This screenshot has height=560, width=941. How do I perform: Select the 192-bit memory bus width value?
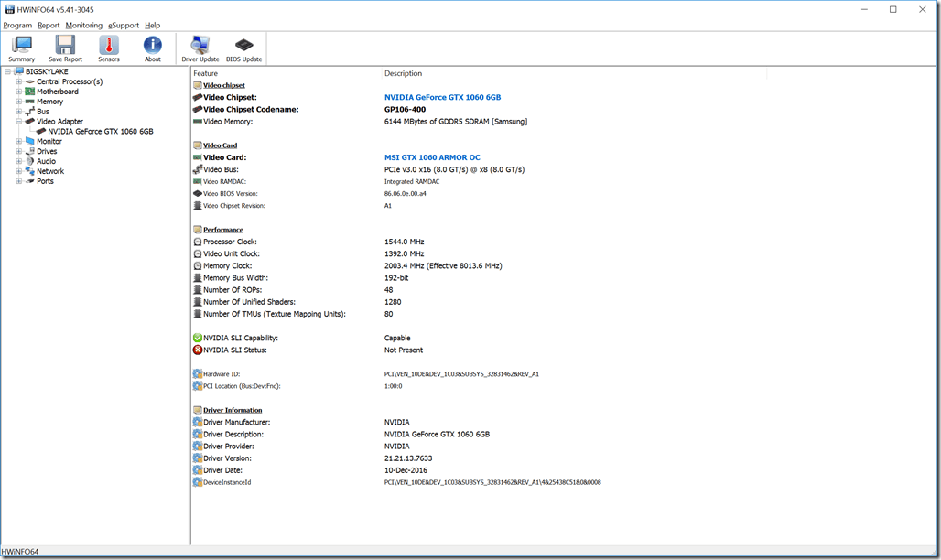pyautogui.click(x=396, y=278)
